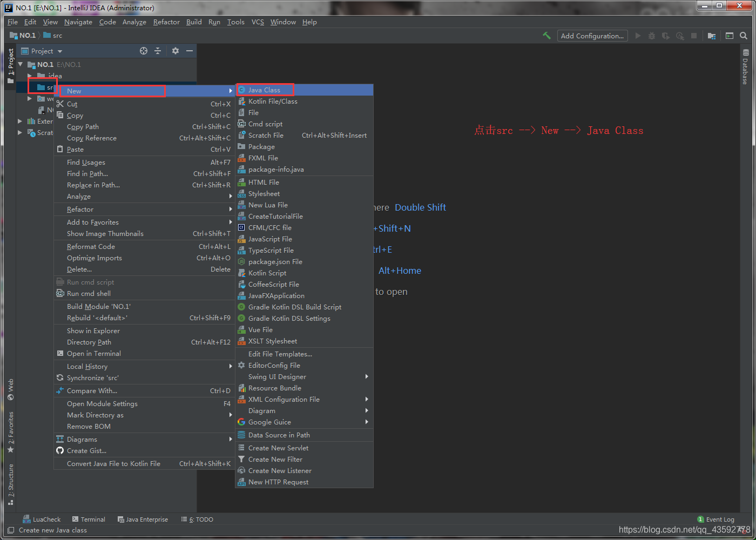Viewport: 756px width, 540px height.
Task: Select the .idea folder in project tree
Action: pos(50,76)
